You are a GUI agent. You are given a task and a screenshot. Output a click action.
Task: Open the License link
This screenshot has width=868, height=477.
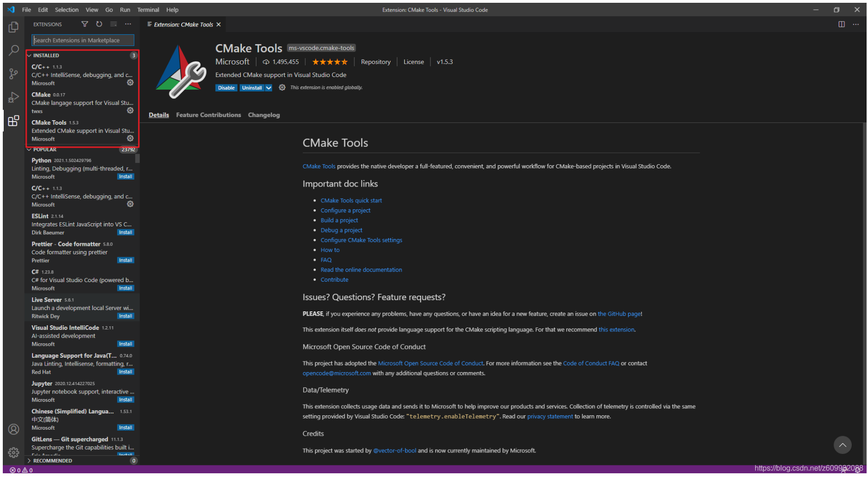(413, 62)
